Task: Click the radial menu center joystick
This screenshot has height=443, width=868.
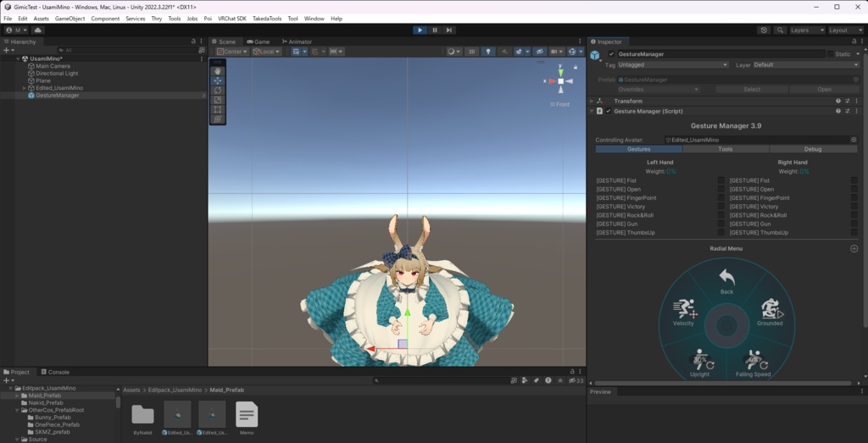Action: tap(726, 326)
